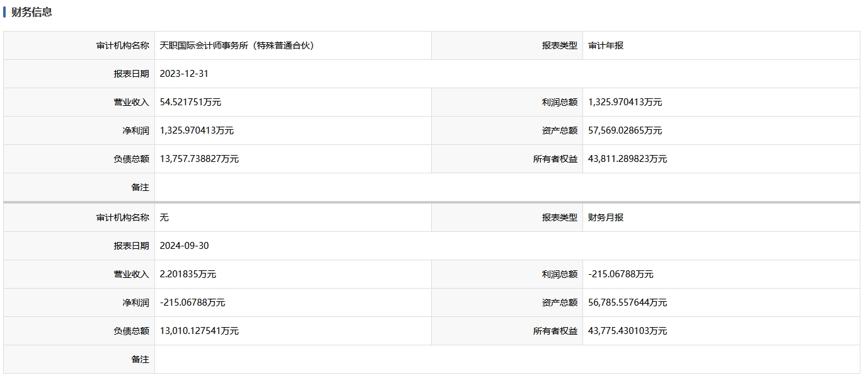Select 2023 liabilities value 13,757.738827万元
The image size is (868, 380).
pyautogui.click(x=199, y=159)
